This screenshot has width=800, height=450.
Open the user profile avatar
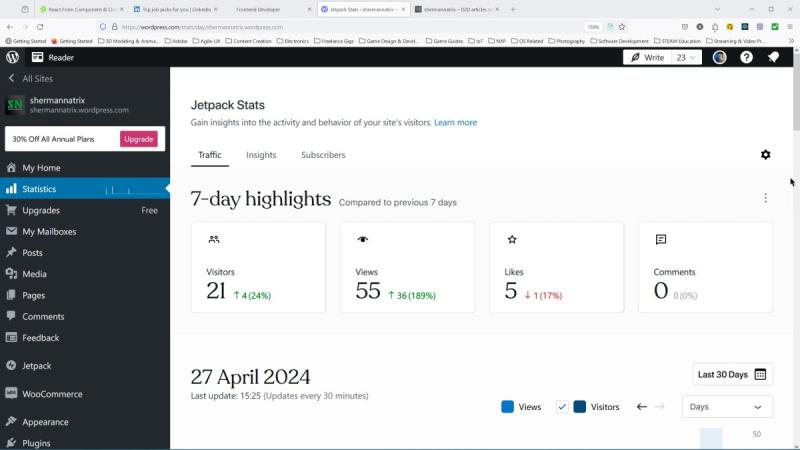[x=719, y=57]
